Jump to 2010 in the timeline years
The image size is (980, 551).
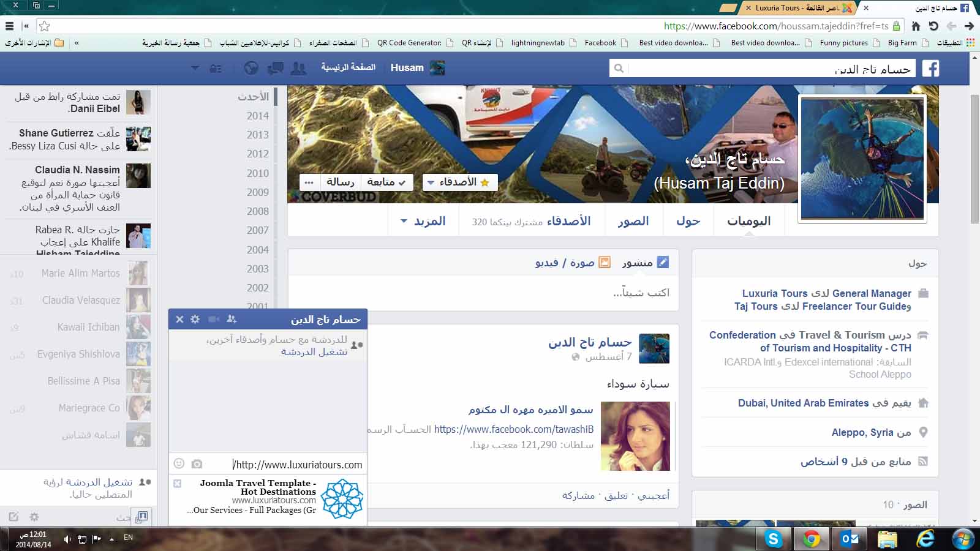pos(258,173)
